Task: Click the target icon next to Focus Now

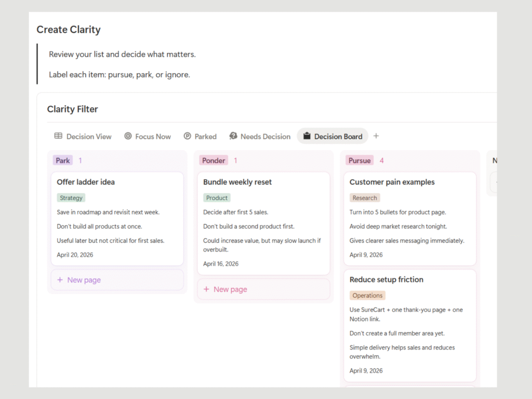Action: [x=128, y=136]
